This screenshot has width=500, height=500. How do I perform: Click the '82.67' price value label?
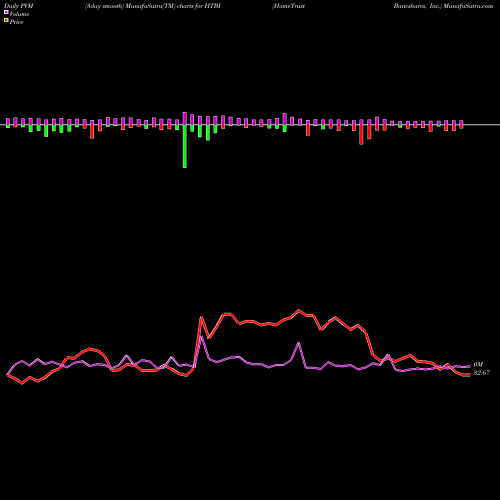(482, 373)
